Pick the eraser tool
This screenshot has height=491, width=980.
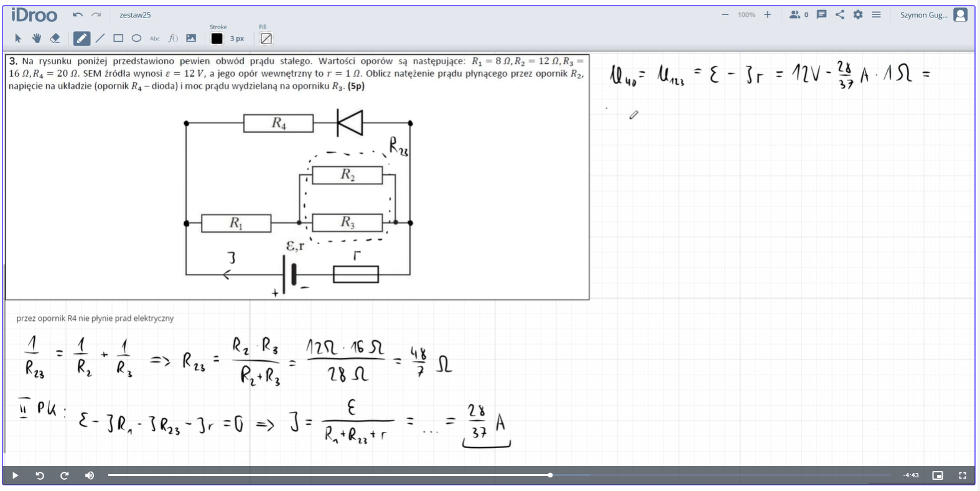coord(55,39)
